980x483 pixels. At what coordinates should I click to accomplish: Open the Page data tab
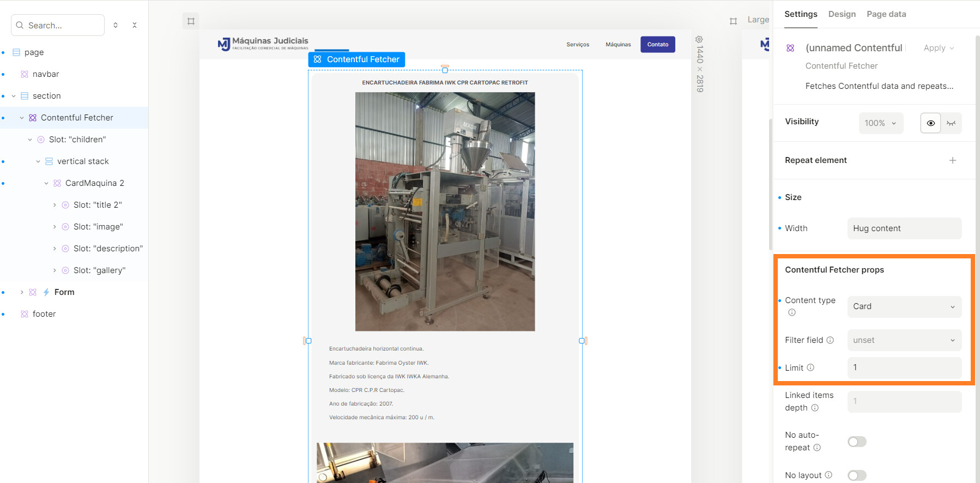coord(886,14)
